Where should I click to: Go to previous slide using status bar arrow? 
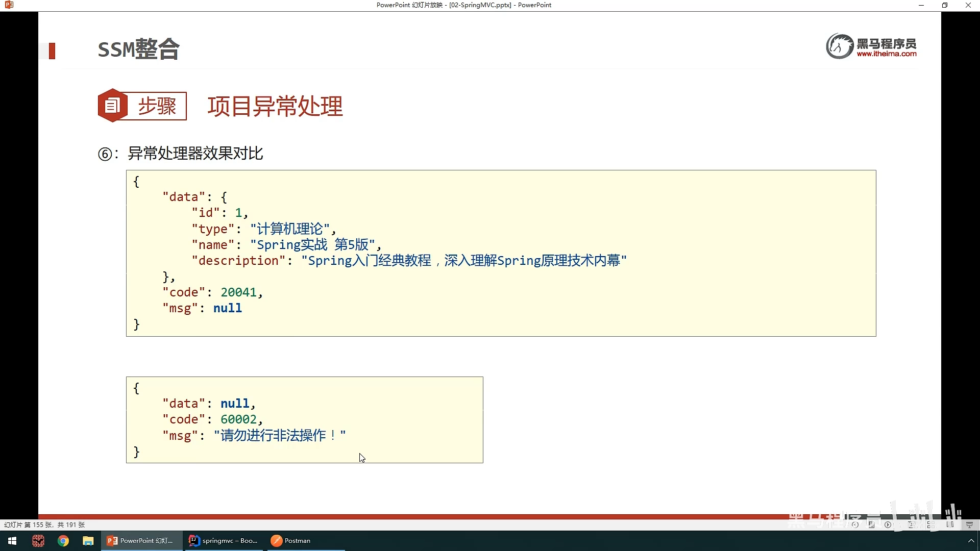click(x=855, y=524)
